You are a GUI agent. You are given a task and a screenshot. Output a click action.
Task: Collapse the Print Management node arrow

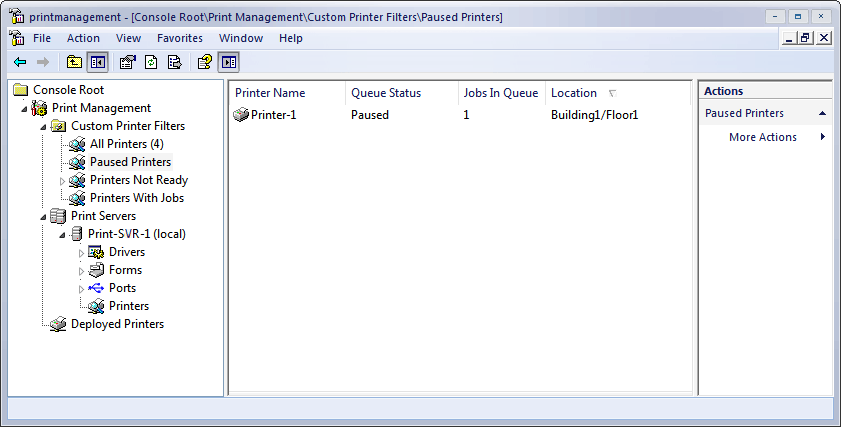coord(24,109)
